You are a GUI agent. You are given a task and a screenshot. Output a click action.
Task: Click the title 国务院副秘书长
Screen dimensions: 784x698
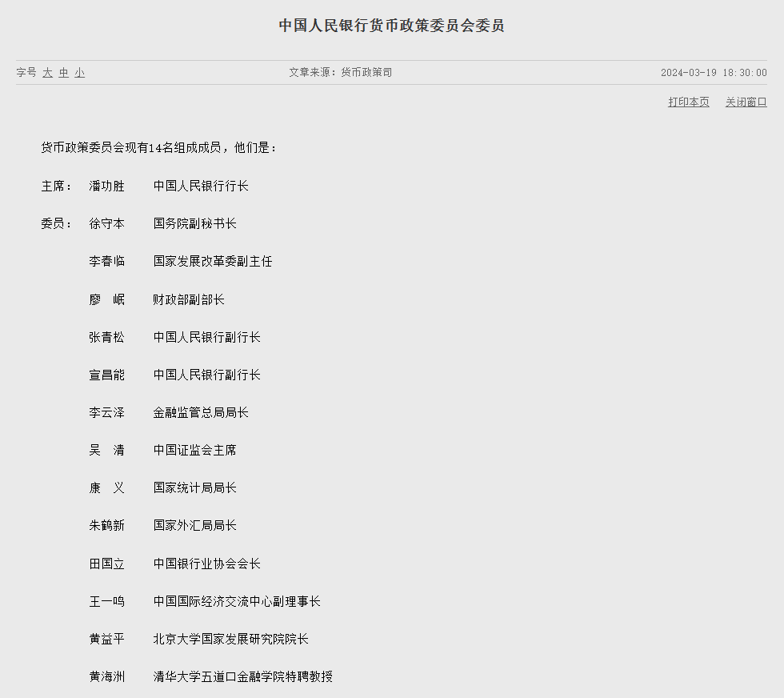[x=195, y=223]
